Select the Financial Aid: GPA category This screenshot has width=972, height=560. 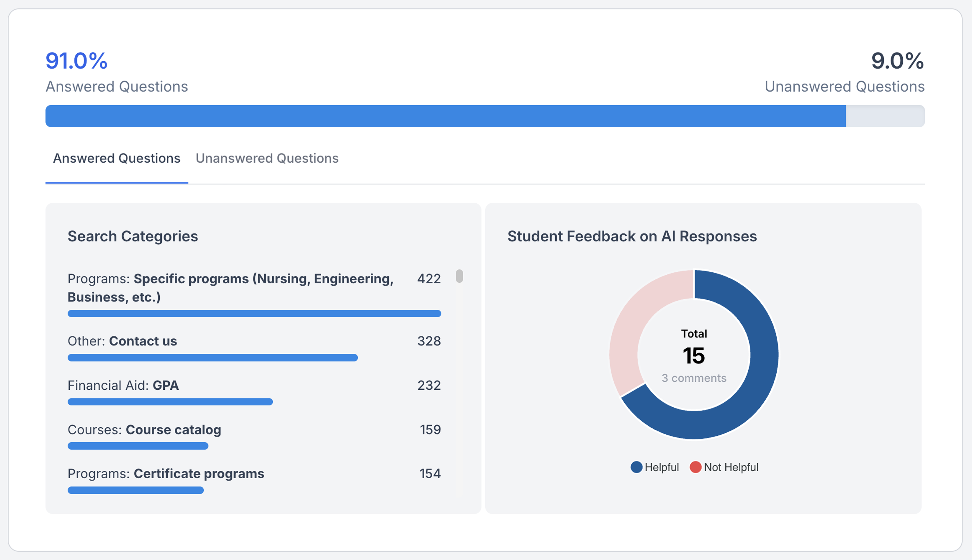[x=123, y=386]
